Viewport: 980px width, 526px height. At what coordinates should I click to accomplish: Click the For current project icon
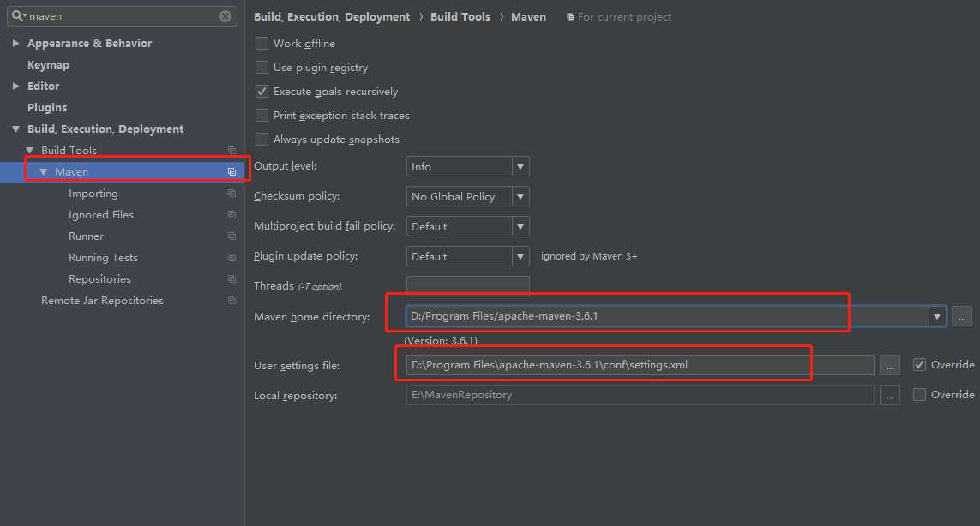pyautogui.click(x=570, y=17)
